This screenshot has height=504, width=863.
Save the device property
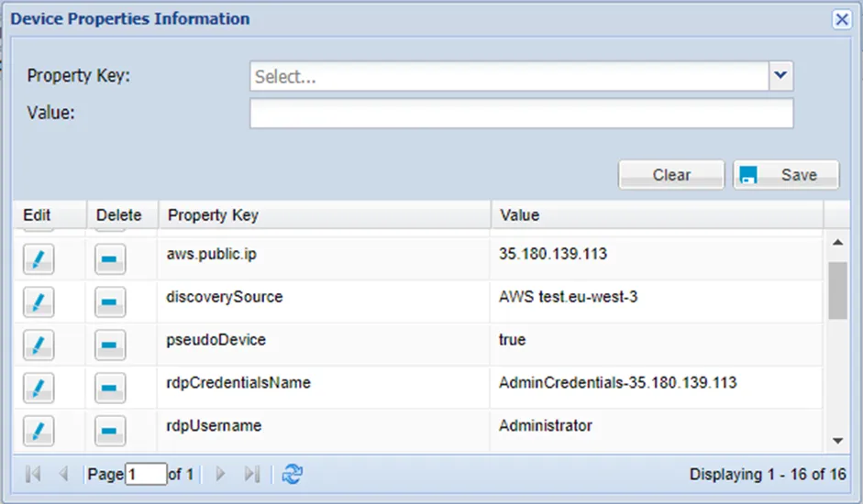point(786,175)
